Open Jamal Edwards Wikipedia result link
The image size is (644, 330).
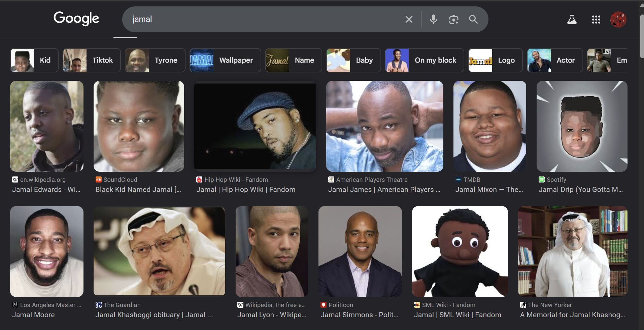46,190
